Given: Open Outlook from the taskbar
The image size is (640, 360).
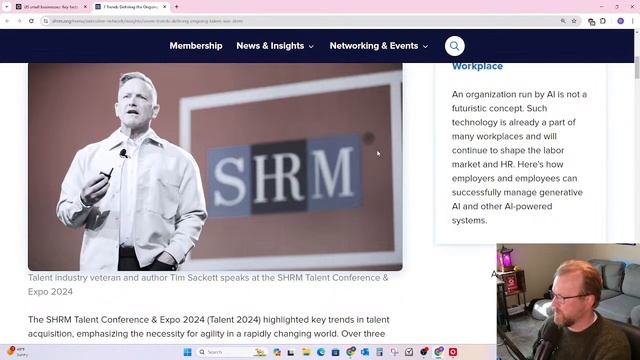Looking at the screenshot, I should click(x=365, y=352).
